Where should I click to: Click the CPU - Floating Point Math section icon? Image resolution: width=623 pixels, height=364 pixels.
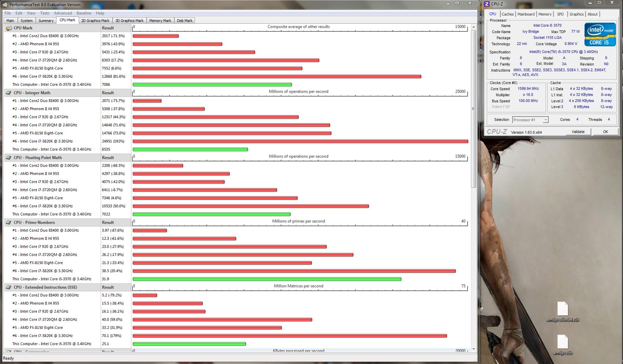(9, 158)
